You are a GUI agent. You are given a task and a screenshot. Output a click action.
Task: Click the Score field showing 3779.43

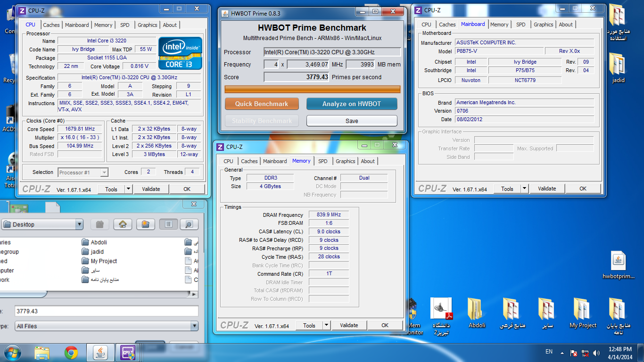297,77
